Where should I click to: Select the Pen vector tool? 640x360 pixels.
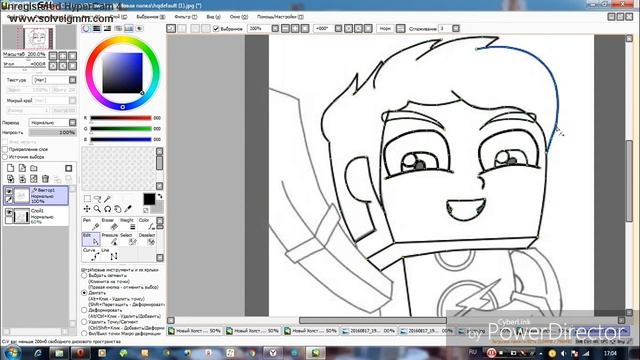pyautogui.click(x=91, y=224)
